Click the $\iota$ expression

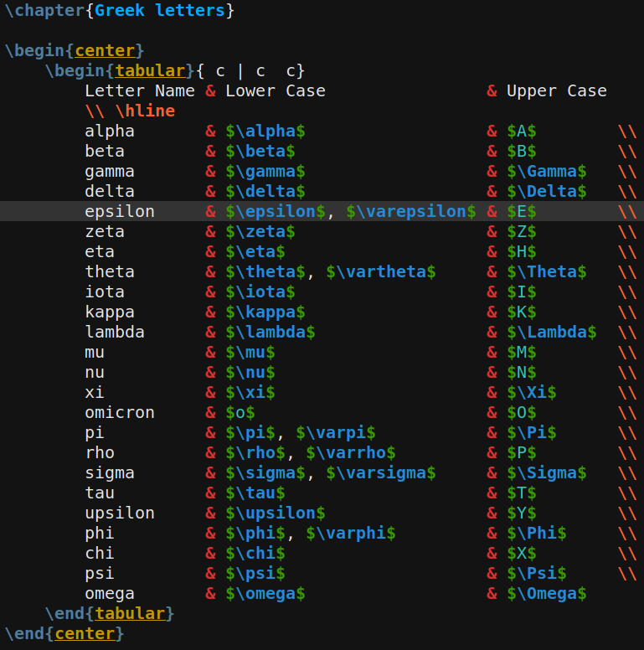[260, 291]
